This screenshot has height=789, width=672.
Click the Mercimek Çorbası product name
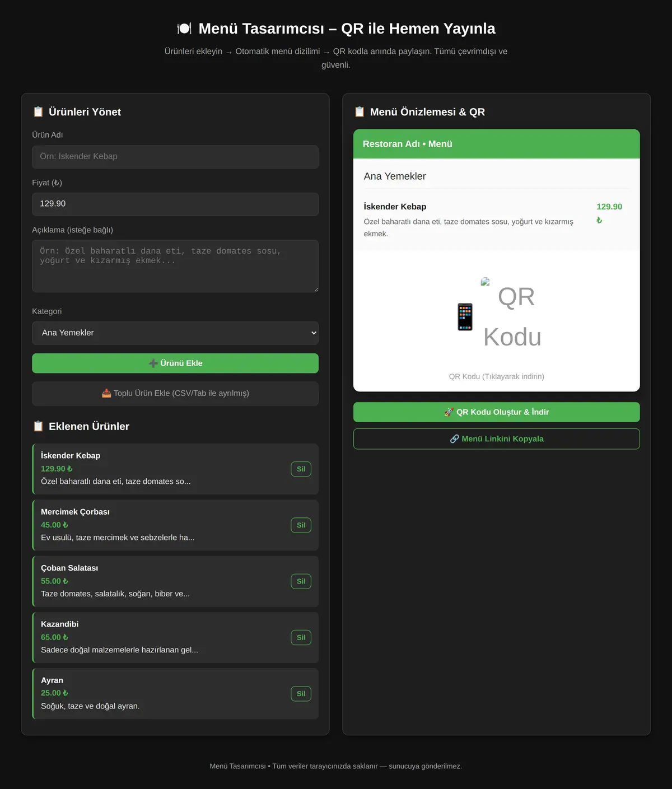point(75,512)
